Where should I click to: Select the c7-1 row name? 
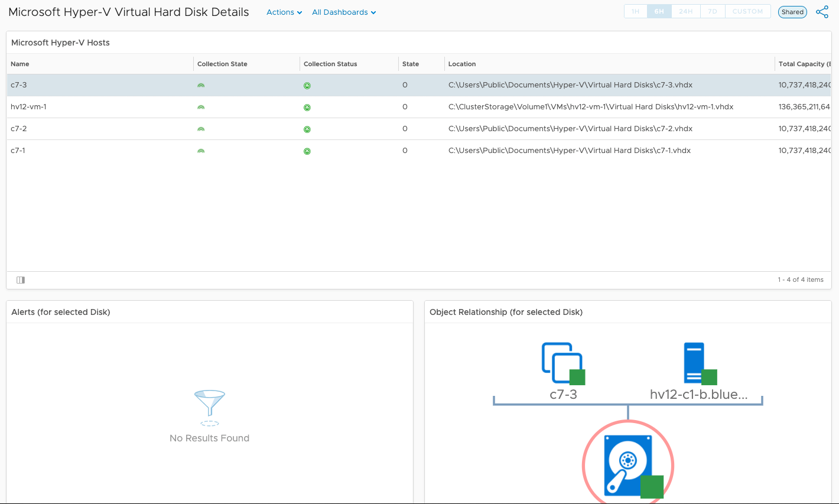pyautogui.click(x=18, y=151)
